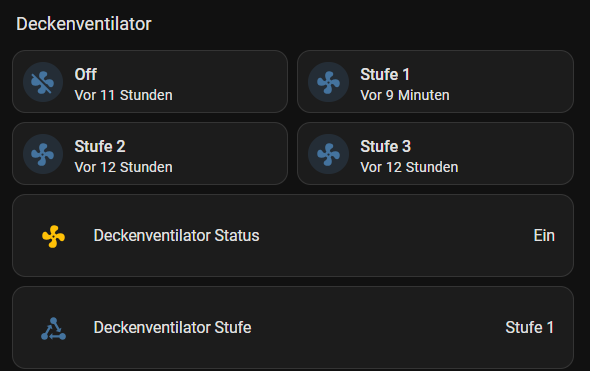Viewport: 590px width, 371px height.
Task: Click the yellow fan icon for Deckenventilator Status
Action: [53, 236]
